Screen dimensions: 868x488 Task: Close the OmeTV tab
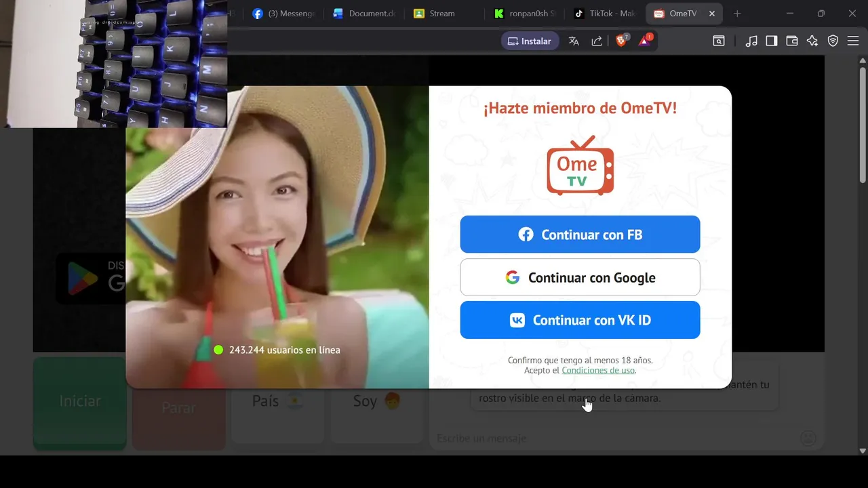pyautogui.click(x=712, y=14)
